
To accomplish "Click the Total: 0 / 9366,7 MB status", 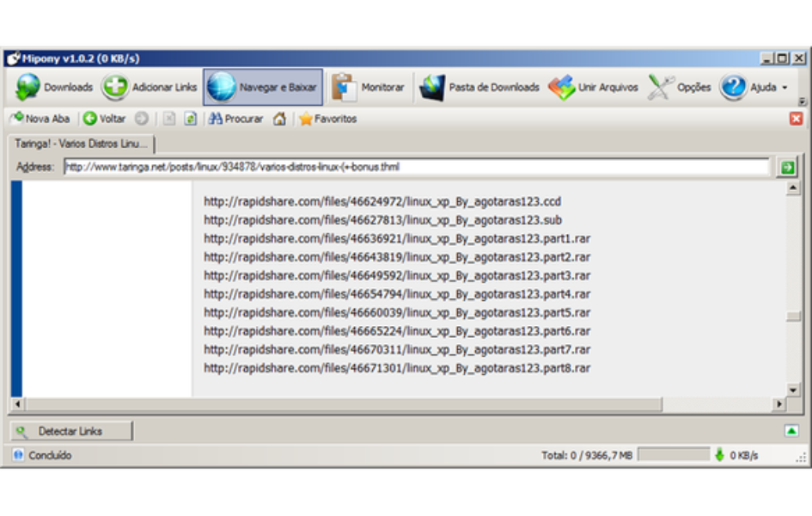I will click(x=587, y=456).
